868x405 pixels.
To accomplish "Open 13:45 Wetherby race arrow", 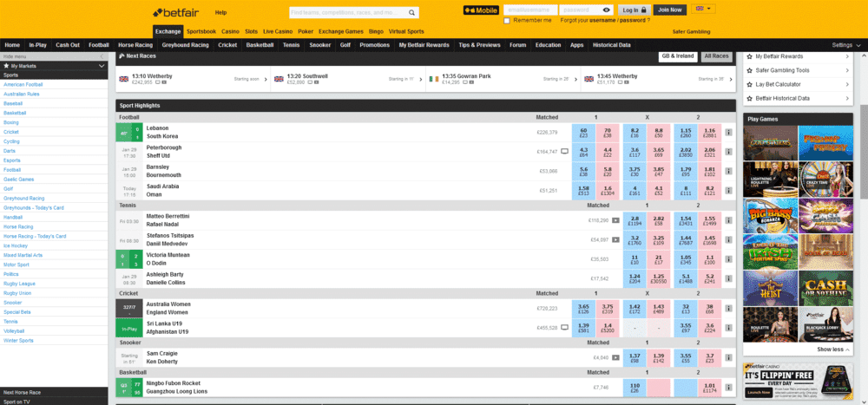I will click(x=731, y=79).
